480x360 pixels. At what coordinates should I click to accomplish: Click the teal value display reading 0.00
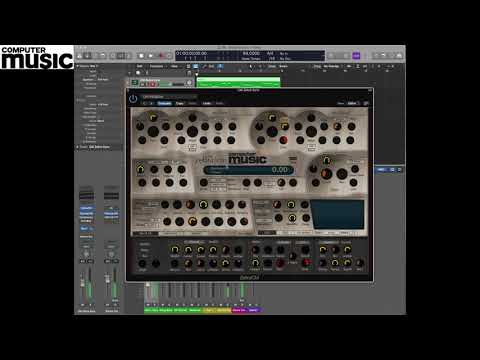pyautogui.click(x=248, y=170)
